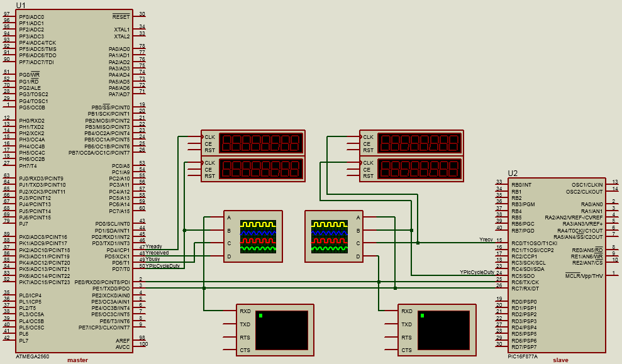Open the oscilloscope with channel pins on its left
This screenshot has width=622, height=364.
pos(253,236)
